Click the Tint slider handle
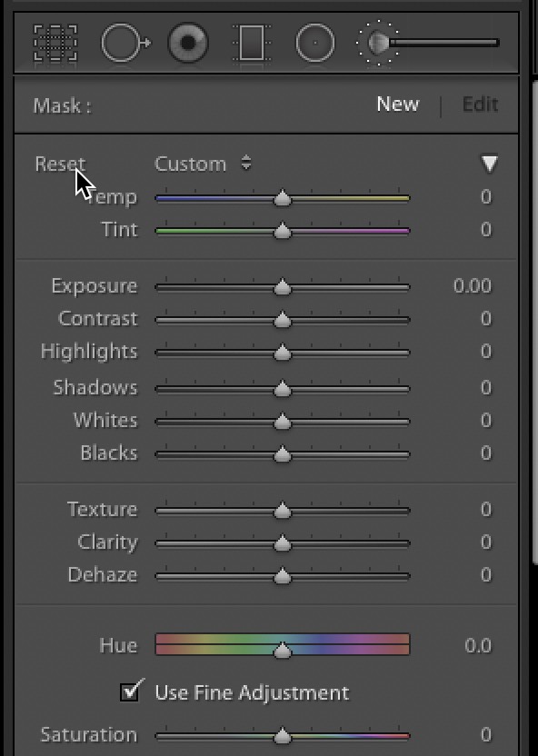Image resolution: width=538 pixels, height=756 pixels. [283, 231]
